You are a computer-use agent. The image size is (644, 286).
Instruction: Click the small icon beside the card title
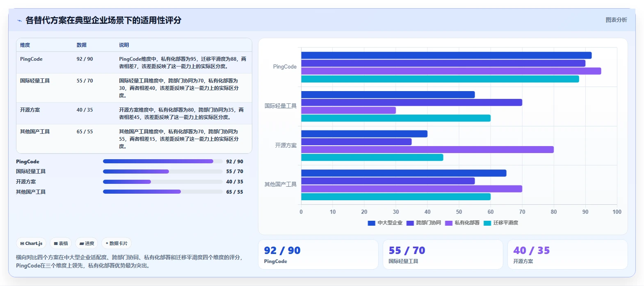[x=19, y=21]
